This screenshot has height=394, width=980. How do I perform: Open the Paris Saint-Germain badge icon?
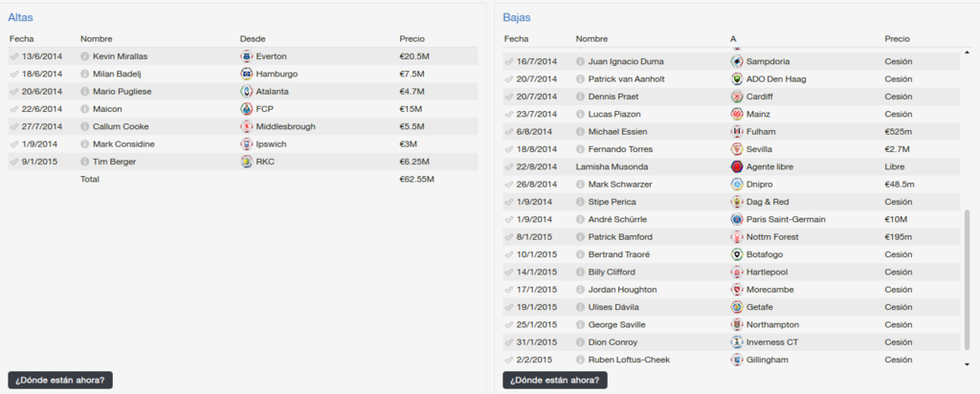pyautogui.click(x=736, y=219)
